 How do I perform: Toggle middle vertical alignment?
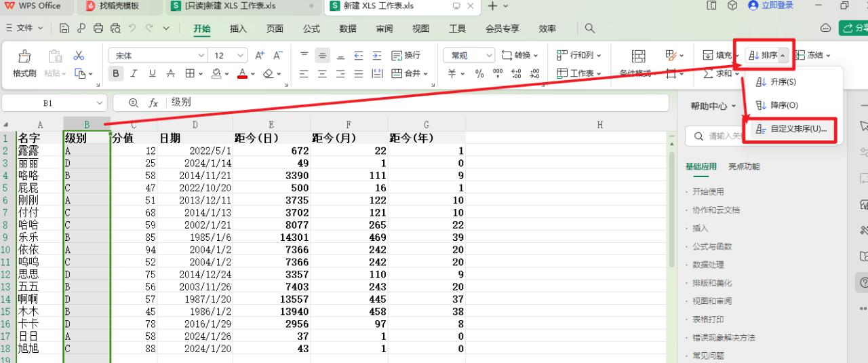(323, 56)
